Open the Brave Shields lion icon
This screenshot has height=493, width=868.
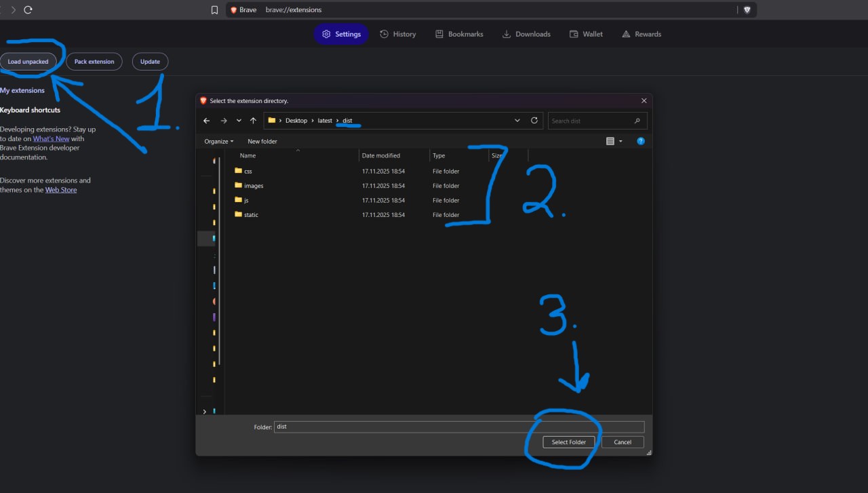[x=747, y=10]
